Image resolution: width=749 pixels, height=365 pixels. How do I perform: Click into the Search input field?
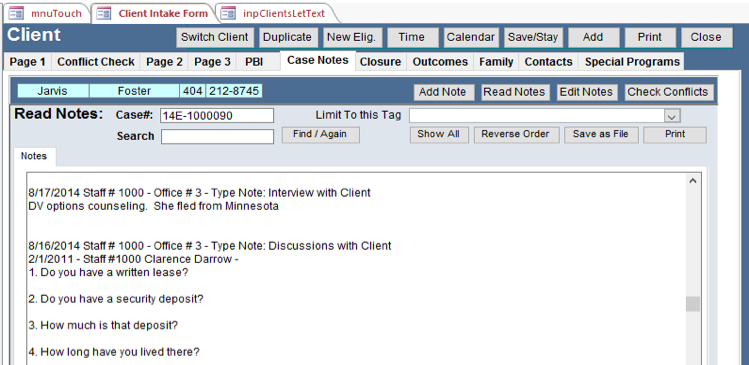217,137
